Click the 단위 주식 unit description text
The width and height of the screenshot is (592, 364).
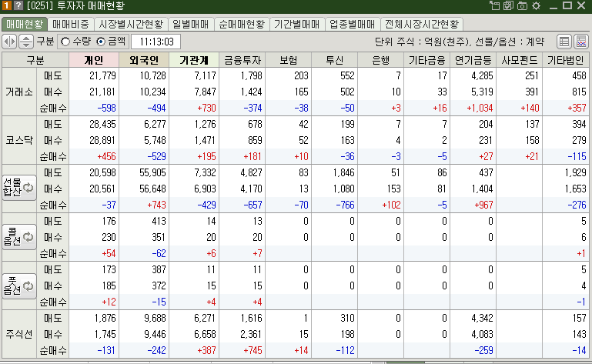pos(460,42)
